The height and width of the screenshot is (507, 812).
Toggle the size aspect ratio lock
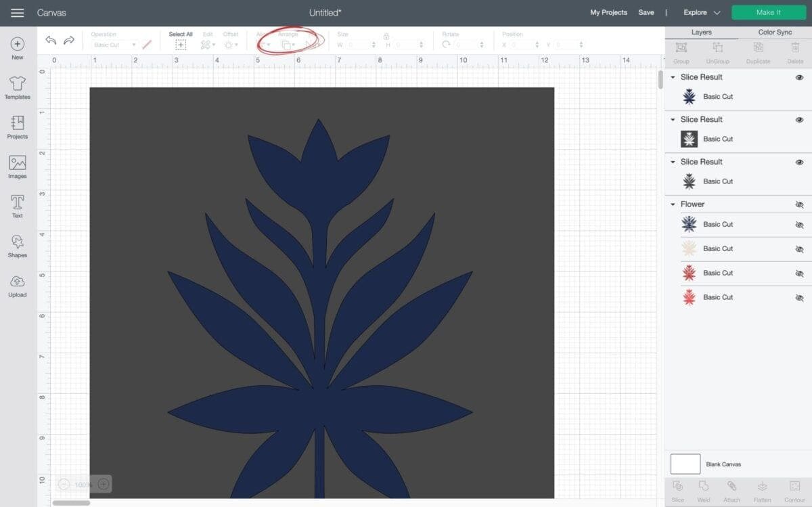[386, 36]
